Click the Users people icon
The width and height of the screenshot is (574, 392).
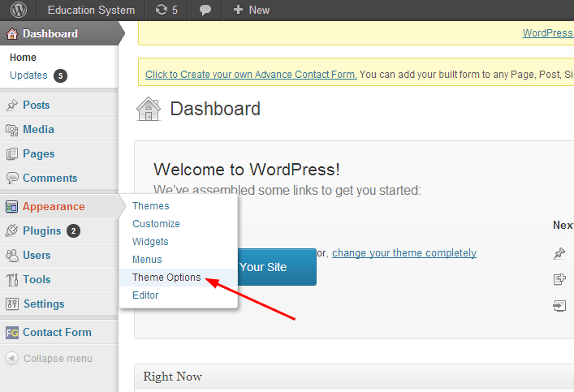11,256
